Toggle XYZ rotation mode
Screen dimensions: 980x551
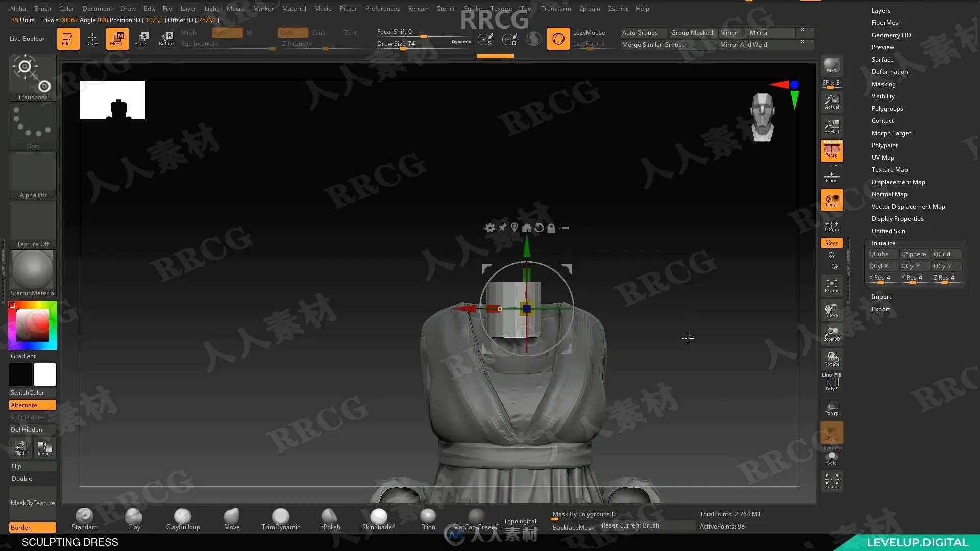(x=831, y=243)
